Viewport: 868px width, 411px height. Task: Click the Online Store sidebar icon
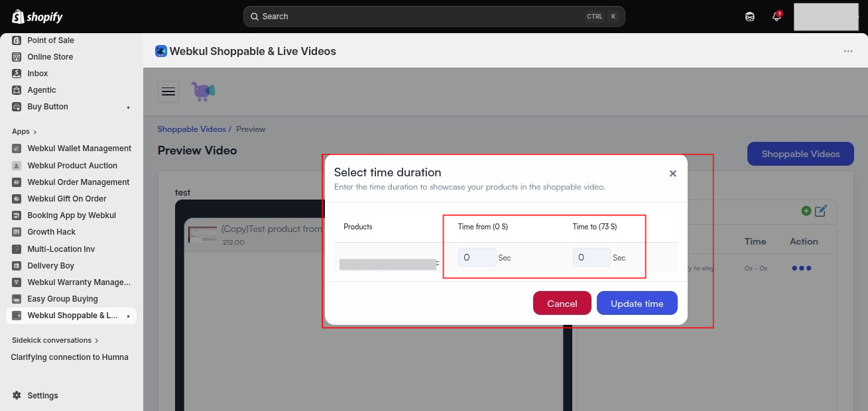pyautogui.click(x=17, y=57)
